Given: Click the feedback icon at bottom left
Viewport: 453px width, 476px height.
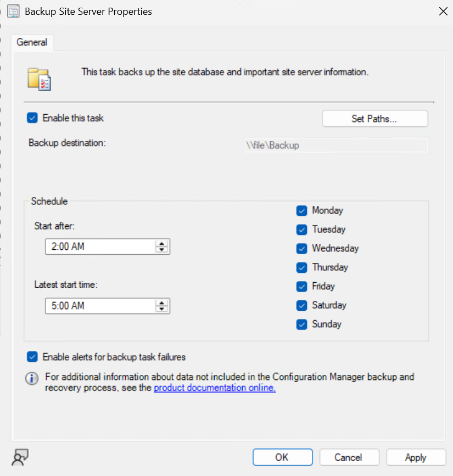Looking at the screenshot, I should [x=20, y=457].
